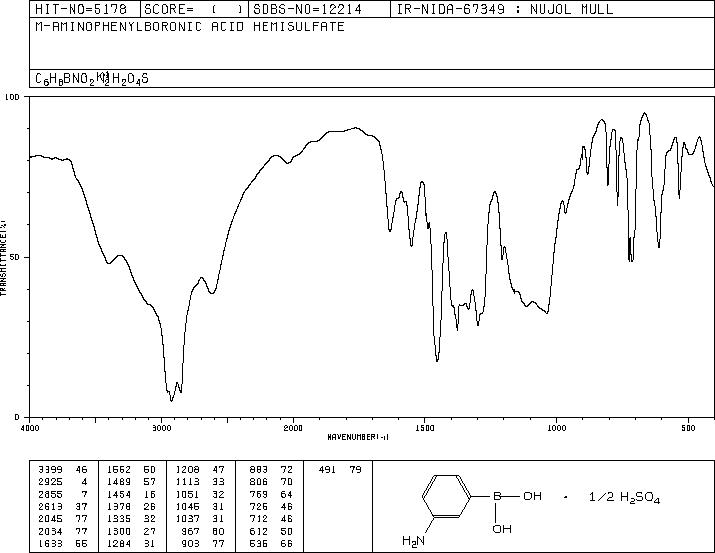Select peak 726 in the peak table
This screenshot has width=715, height=553.
[x=259, y=507]
